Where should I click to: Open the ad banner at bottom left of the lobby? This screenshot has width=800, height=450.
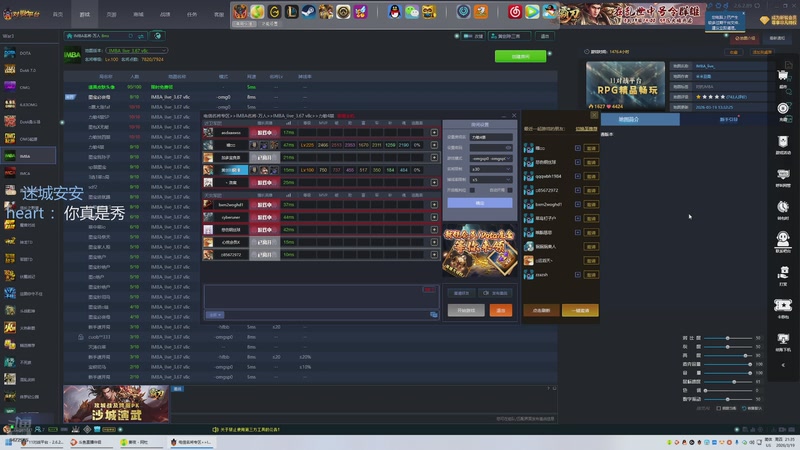click(x=116, y=404)
